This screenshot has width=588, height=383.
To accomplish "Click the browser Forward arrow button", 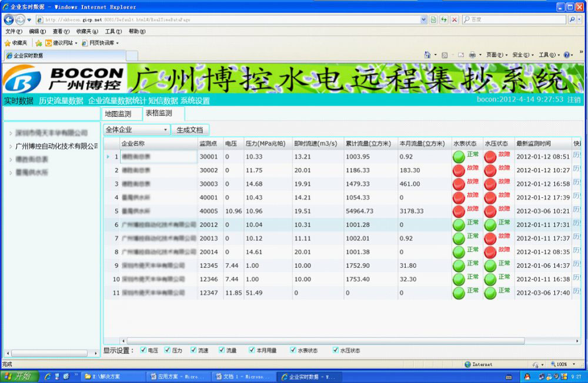I will coord(20,19).
